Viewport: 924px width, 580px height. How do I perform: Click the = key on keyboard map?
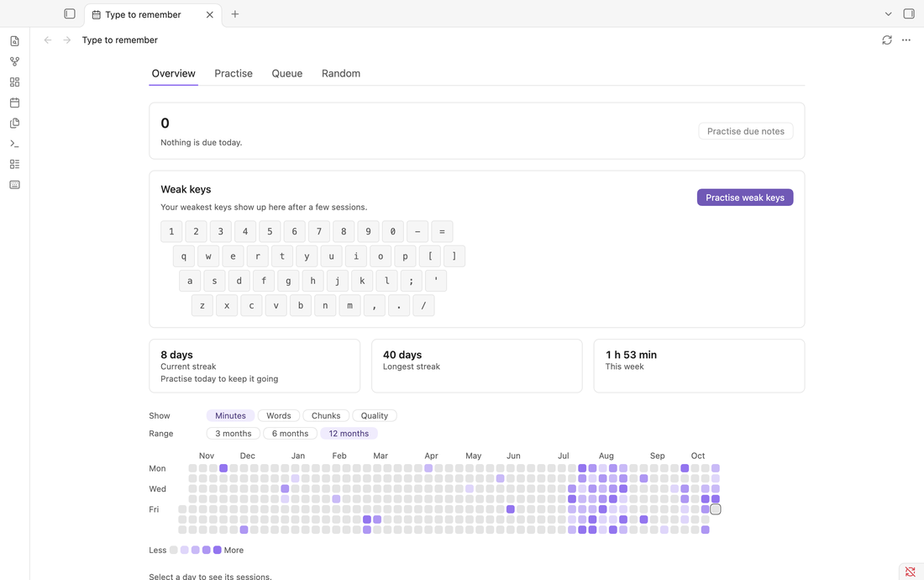[x=442, y=232]
